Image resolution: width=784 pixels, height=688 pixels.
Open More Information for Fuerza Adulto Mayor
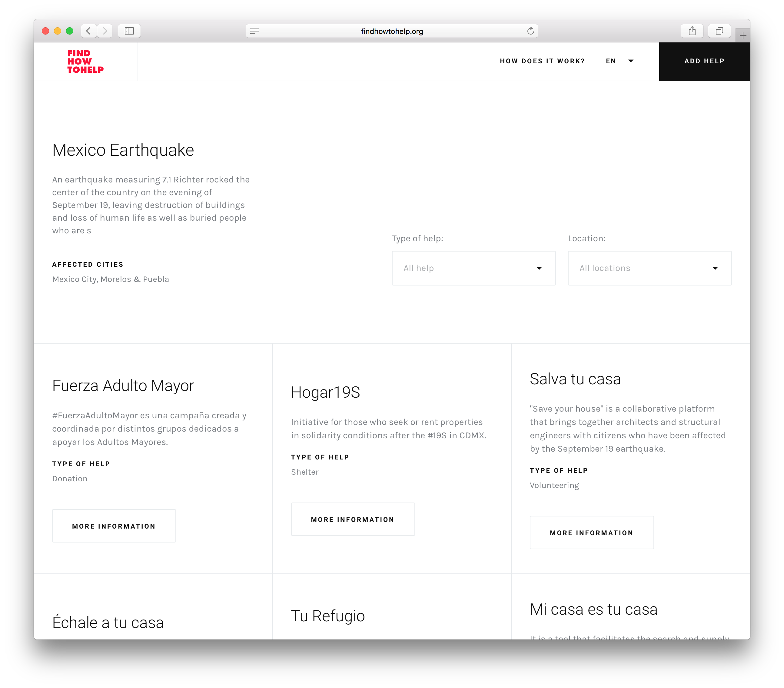pos(114,526)
